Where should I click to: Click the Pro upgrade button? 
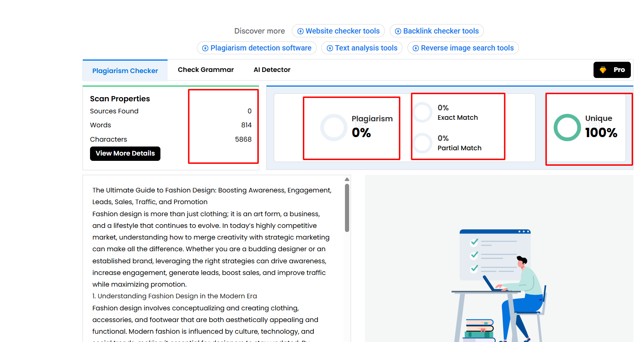click(612, 70)
